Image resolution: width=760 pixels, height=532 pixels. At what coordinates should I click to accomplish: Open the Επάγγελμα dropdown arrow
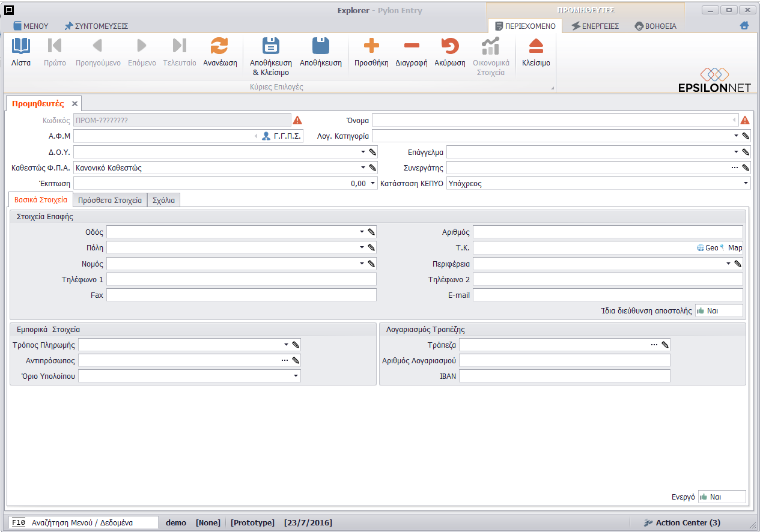tap(737, 152)
